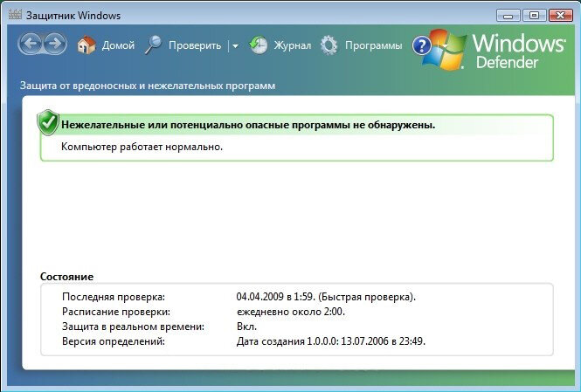
Task: Expand the help options arrow next to question mark
Action: 445,46
